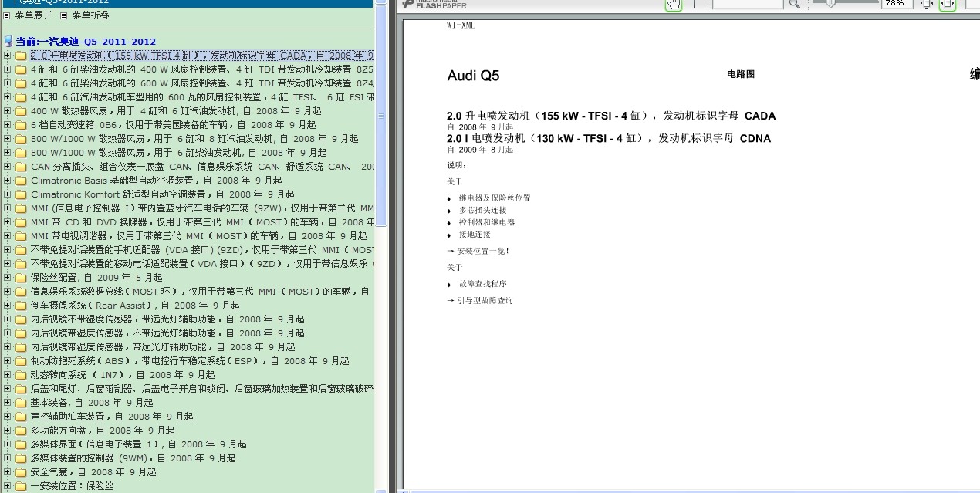980x493 pixels.
Task: Click the folder icon for MMI 带电视调谐器
Action: click(x=21, y=236)
